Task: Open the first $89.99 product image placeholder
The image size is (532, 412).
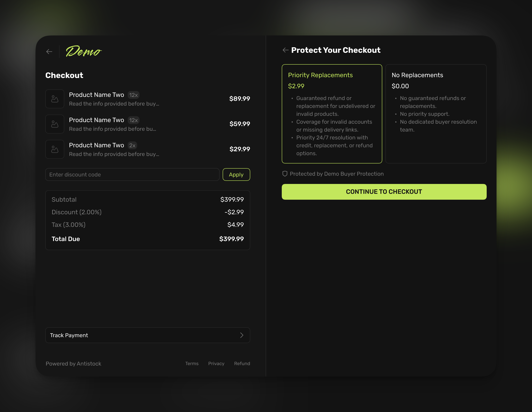Action: coord(55,99)
